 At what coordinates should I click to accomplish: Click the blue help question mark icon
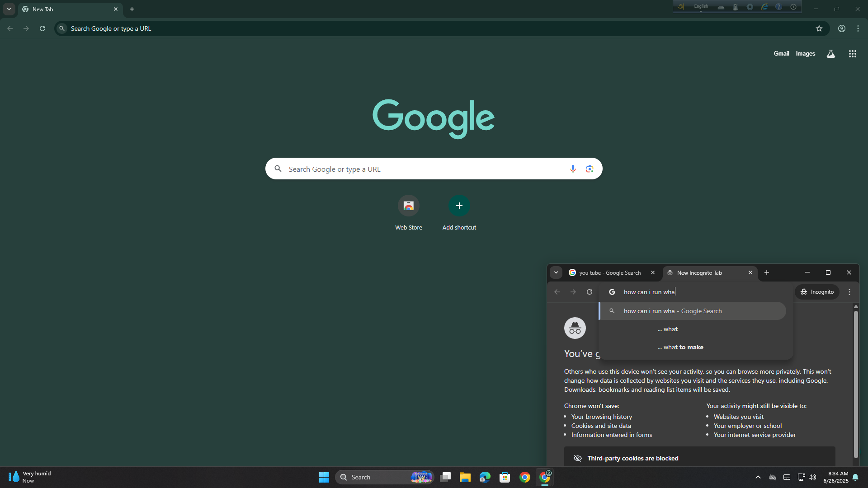(778, 7)
